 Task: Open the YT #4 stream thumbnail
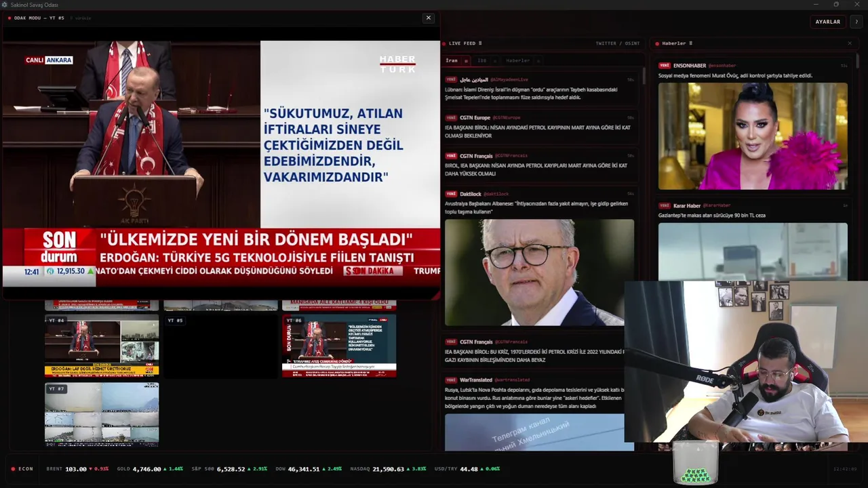click(102, 346)
